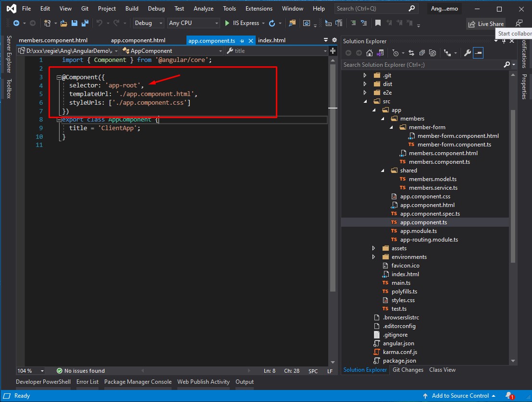Open the Any CPU platform dropdown
Viewport: 532px width, 402px height.
tap(193, 23)
